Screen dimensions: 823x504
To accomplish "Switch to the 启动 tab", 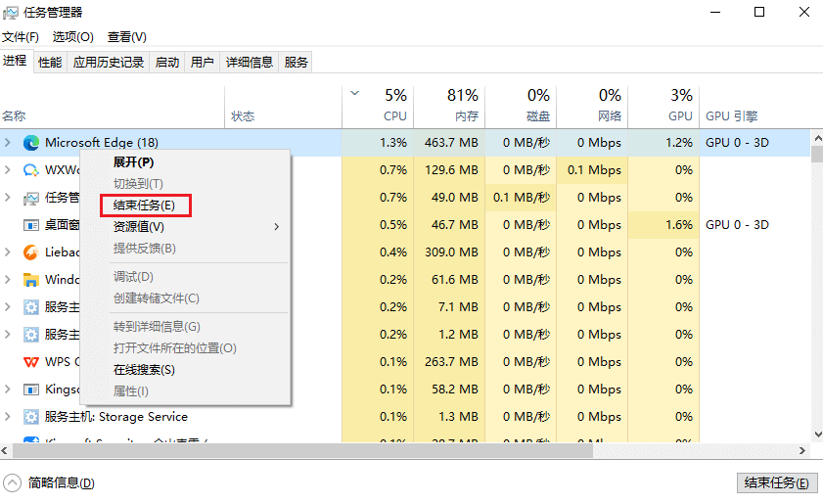I will 167,63.
